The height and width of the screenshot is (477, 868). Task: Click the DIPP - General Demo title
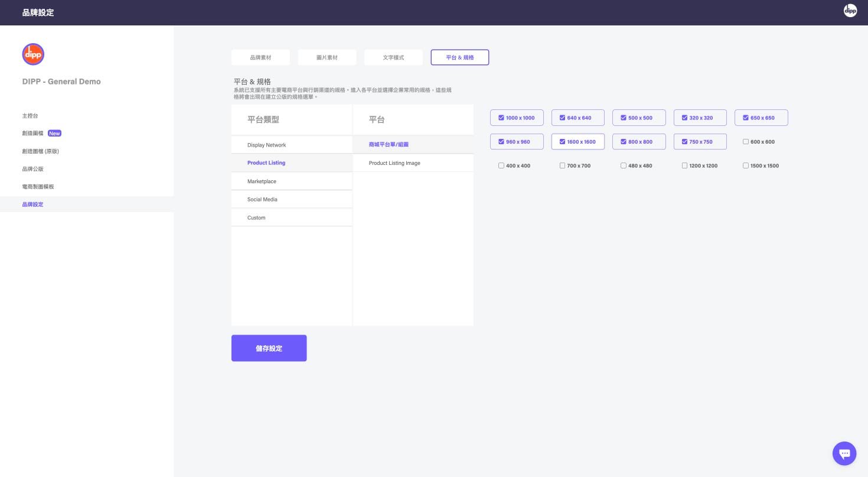[x=61, y=82]
